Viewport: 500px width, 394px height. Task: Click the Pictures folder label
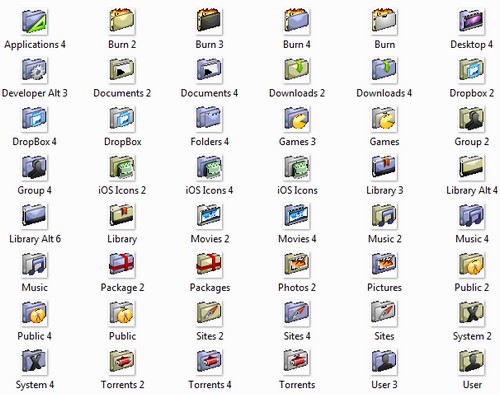384,287
